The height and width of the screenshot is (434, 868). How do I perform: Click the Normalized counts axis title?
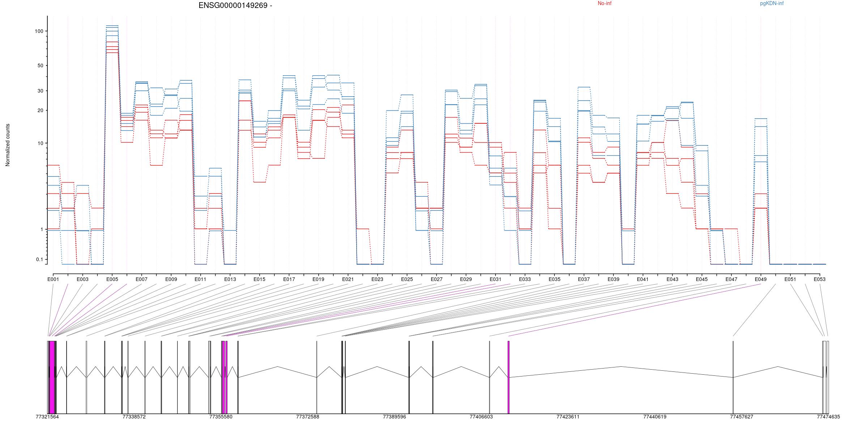pyautogui.click(x=8, y=145)
